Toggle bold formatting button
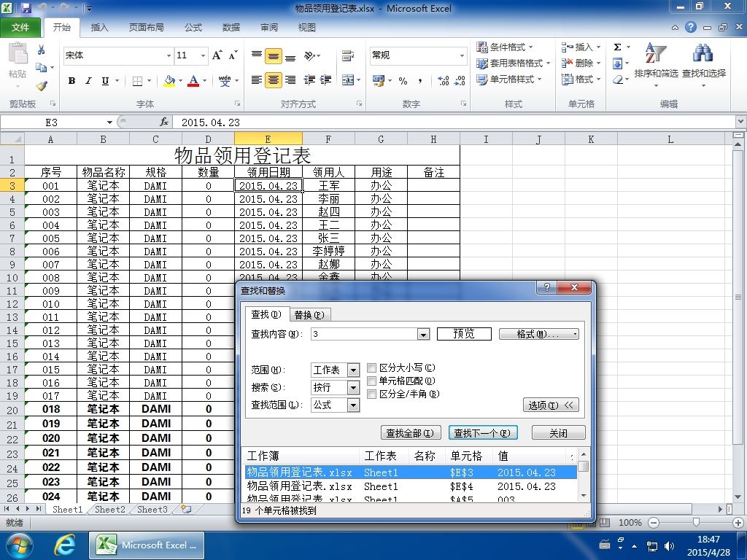The height and width of the screenshot is (560, 747). (71, 81)
